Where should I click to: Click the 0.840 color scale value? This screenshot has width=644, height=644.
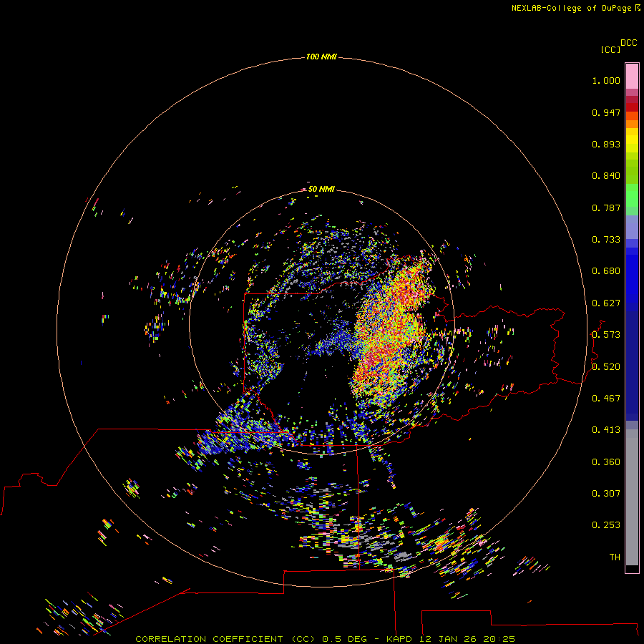click(x=606, y=176)
